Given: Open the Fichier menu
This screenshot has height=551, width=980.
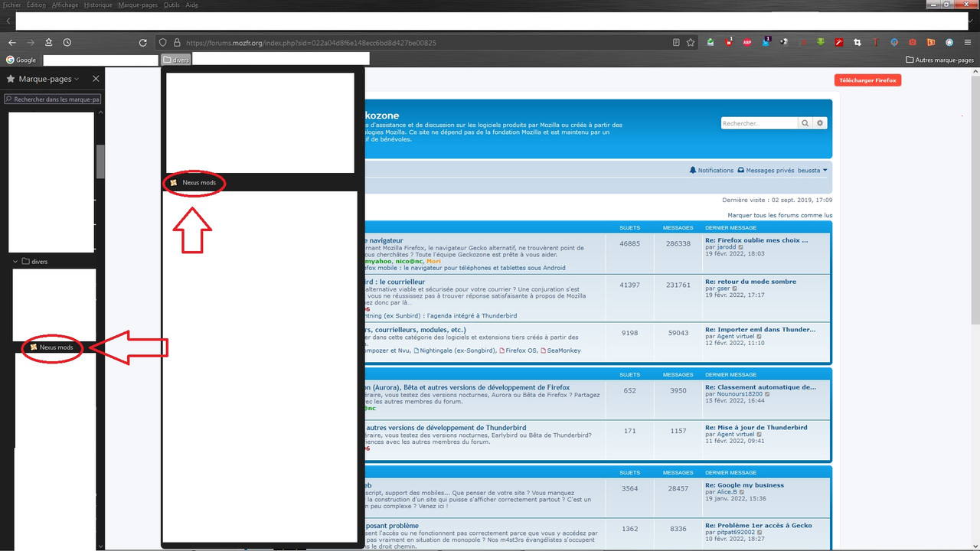Looking at the screenshot, I should click(x=11, y=5).
